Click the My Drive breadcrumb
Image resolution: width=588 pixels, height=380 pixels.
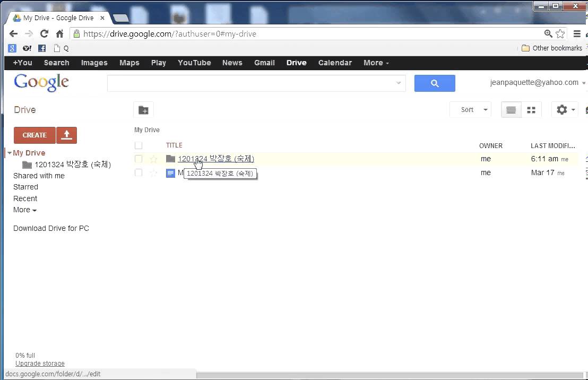click(x=147, y=130)
